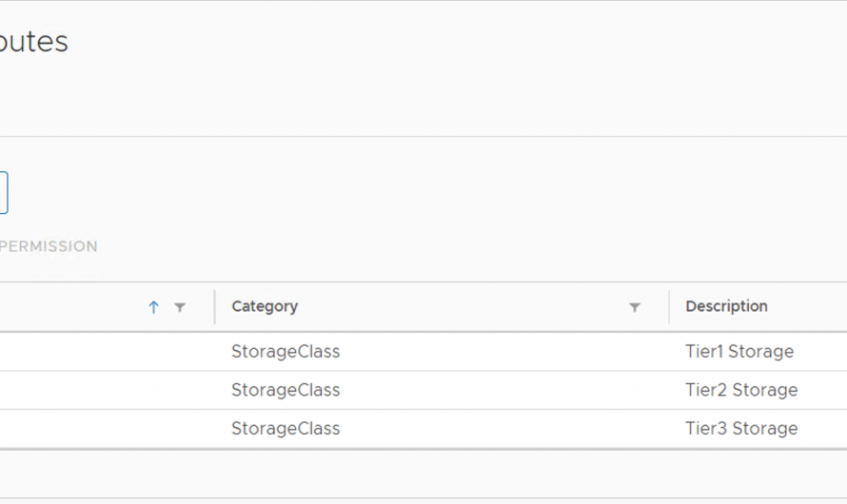The image size is (847, 504).
Task: Click the disabled PERMISSION action text
Action: tap(49, 246)
